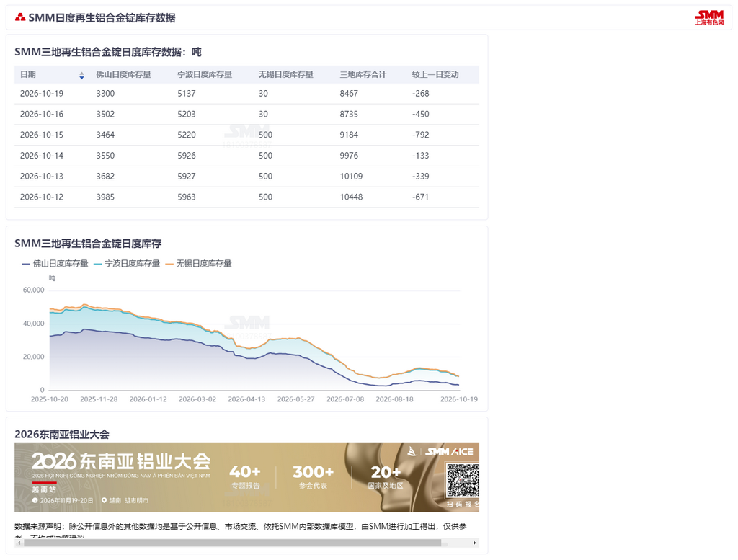Click the 较上一日变动 column header

[435, 75]
